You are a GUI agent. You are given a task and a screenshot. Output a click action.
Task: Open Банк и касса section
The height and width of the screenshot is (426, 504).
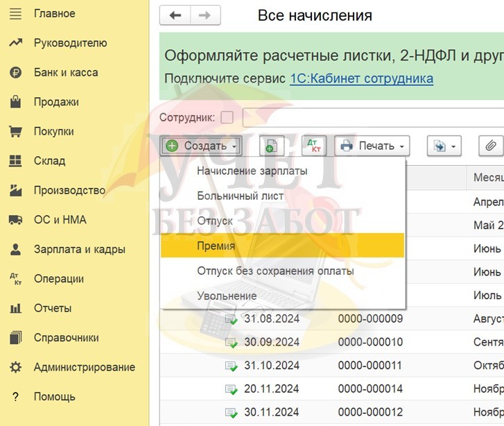(66, 73)
